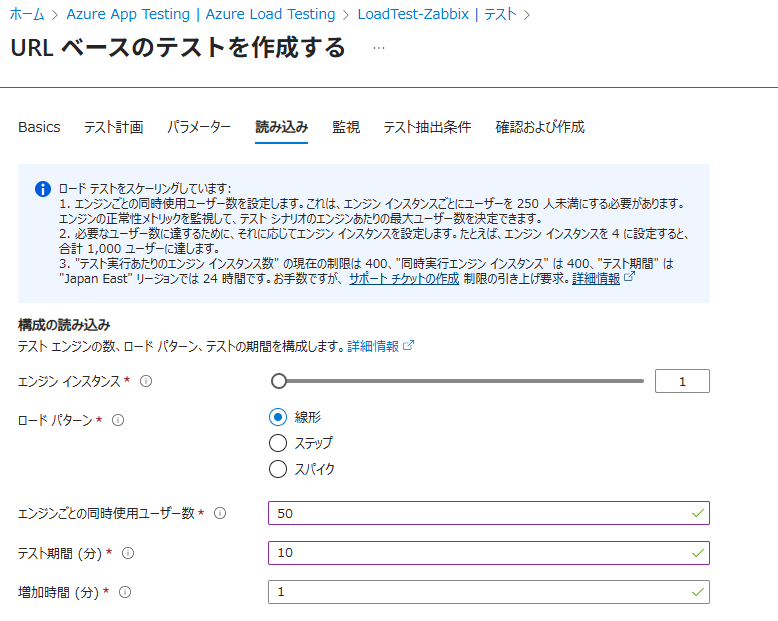
Task: Open the 監視 tab
Action: [x=346, y=127]
